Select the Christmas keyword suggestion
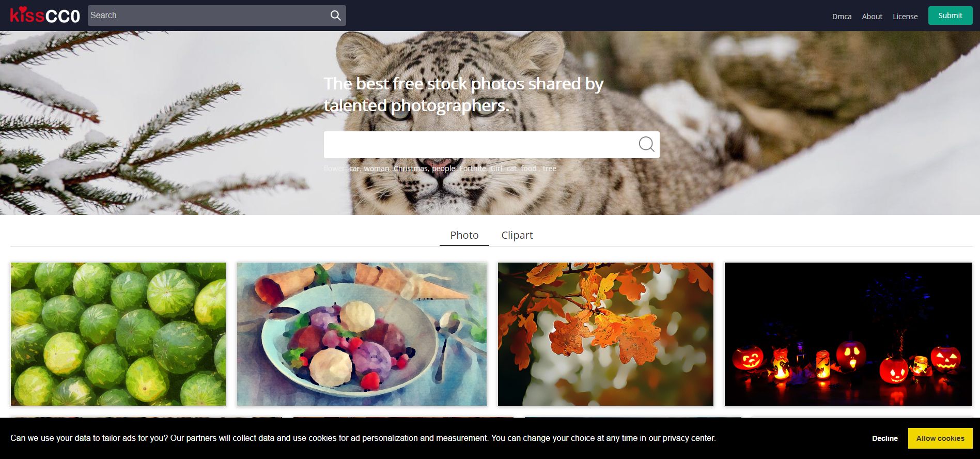 point(411,169)
